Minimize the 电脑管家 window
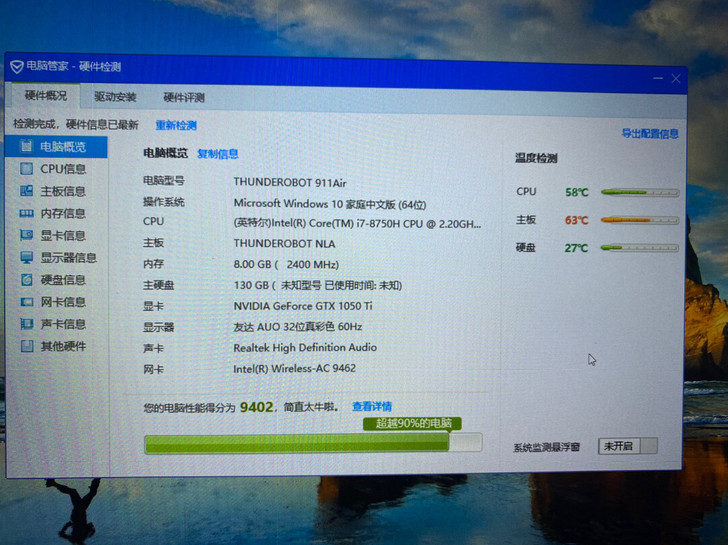Screen dimensions: 728x545 [x=657, y=78]
